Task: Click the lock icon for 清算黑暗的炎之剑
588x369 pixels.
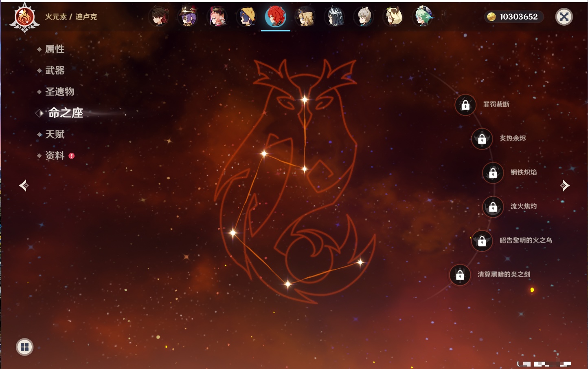Action: click(460, 275)
